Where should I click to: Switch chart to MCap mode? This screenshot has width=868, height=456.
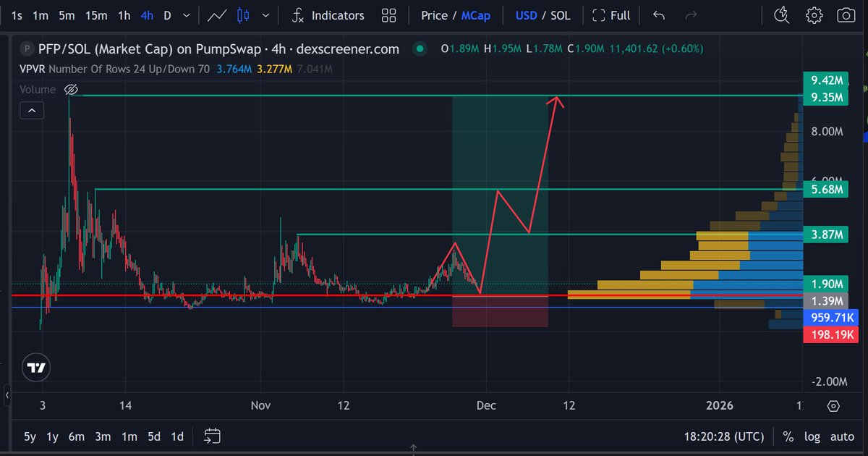[475, 15]
